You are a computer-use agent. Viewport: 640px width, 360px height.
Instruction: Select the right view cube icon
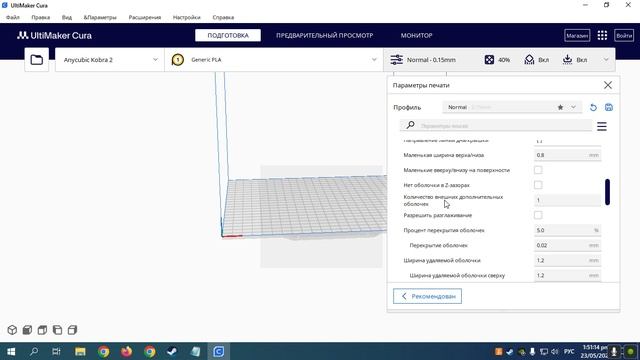point(73,330)
